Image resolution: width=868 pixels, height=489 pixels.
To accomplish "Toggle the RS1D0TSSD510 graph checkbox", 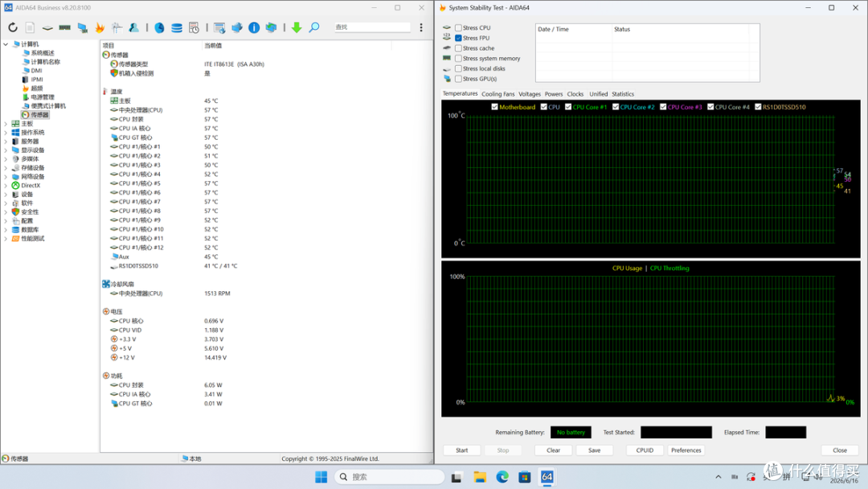I will pos(759,107).
